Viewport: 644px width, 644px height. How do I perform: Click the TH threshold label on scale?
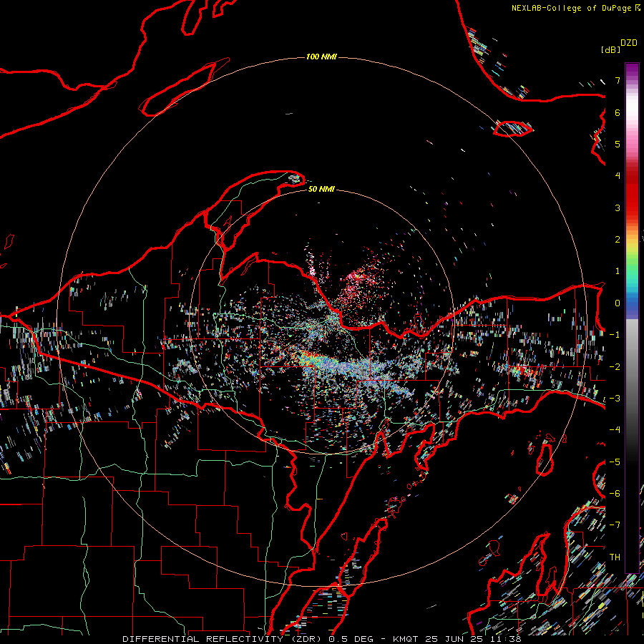615,557
